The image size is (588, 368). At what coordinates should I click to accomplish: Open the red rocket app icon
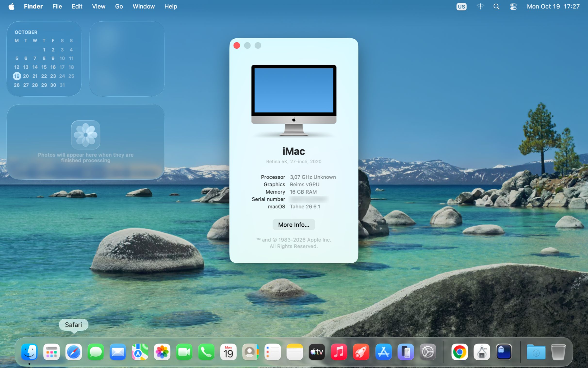point(361,352)
